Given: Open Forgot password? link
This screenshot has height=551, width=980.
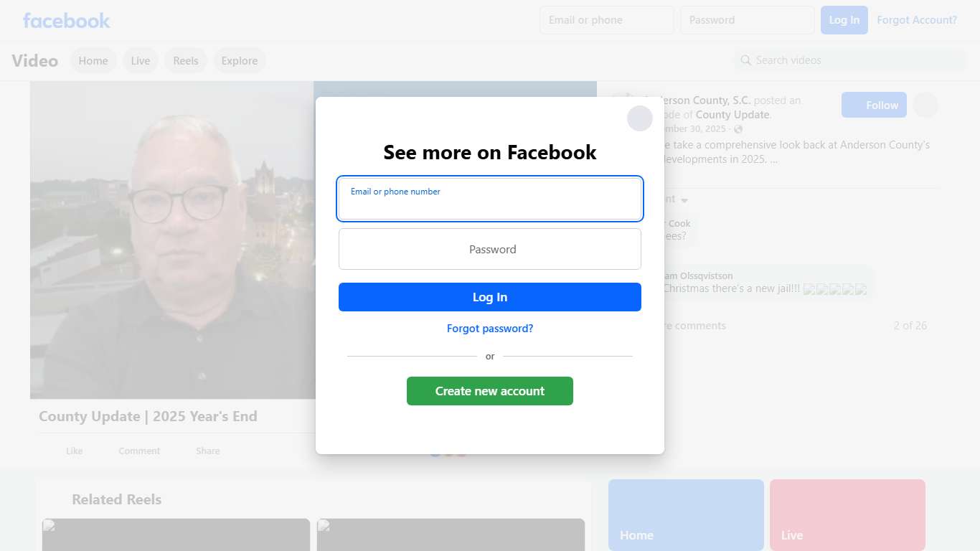Looking at the screenshot, I should point(490,329).
